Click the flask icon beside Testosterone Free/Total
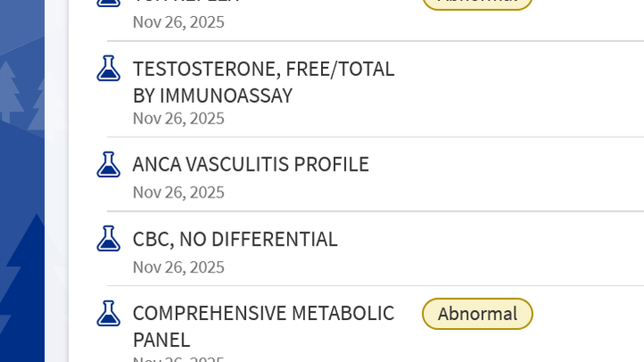Image resolution: width=644 pixels, height=362 pixels. [x=108, y=68]
